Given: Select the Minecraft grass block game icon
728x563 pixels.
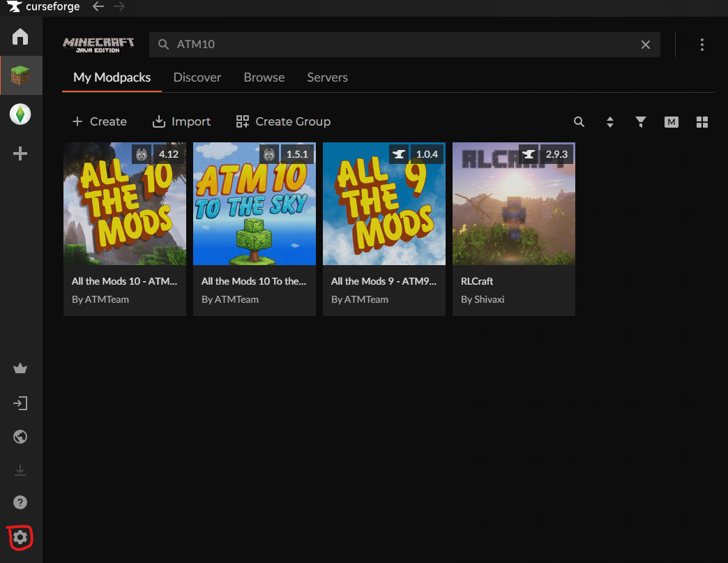Looking at the screenshot, I should (x=21, y=75).
